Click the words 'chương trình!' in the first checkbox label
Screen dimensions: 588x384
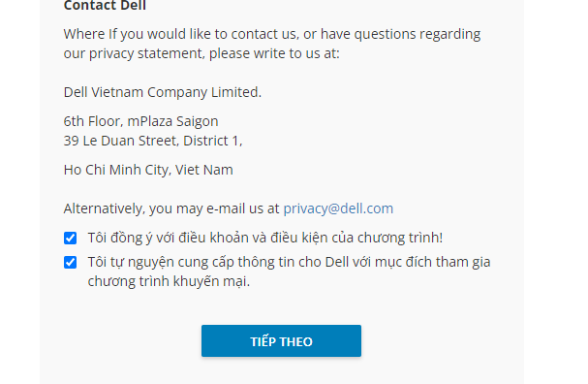pos(400,238)
